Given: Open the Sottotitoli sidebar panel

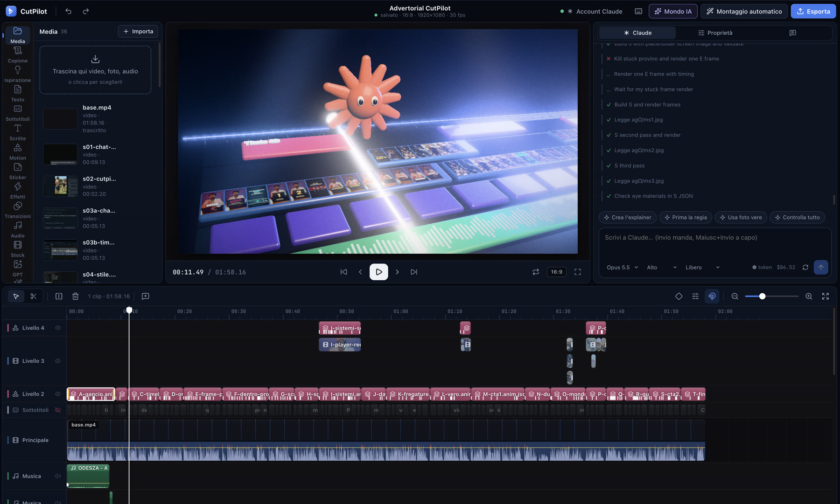Looking at the screenshot, I should click(x=17, y=113).
